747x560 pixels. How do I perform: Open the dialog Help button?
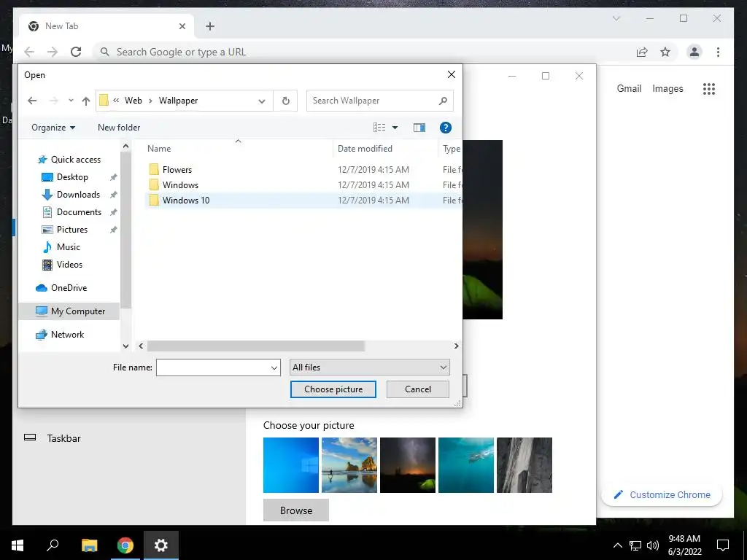tap(446, 128)
